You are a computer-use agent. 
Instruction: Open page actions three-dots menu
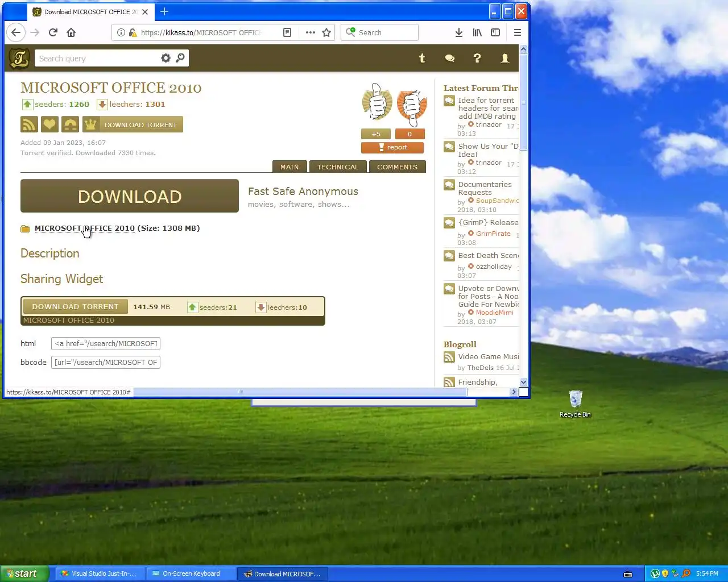[x=310, y=32]
